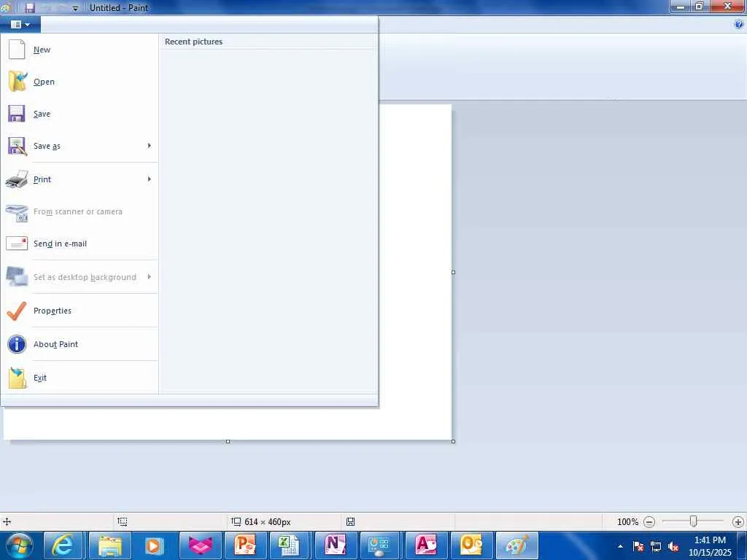Click the canvas right-middle resize handle
The height and width of the screenshot is (560, 747).
click(x=453, y=273)
